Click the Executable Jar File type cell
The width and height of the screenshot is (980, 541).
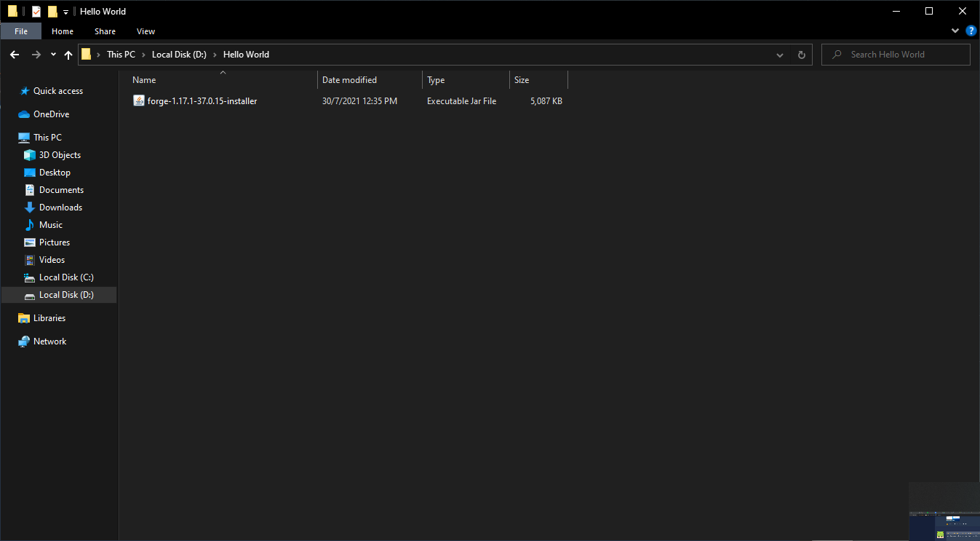tap(461, 101)
